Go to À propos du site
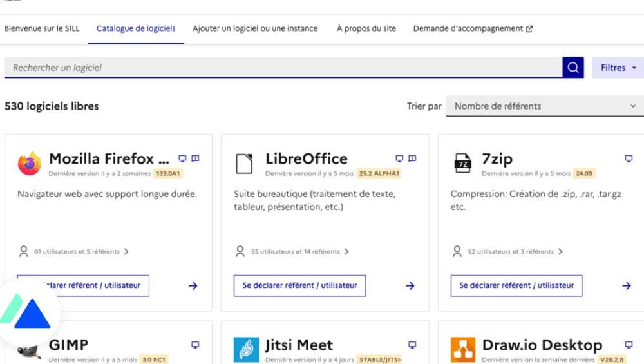This screenshot has width=644, height=364. pyautogui.click(x=366, y=28)
